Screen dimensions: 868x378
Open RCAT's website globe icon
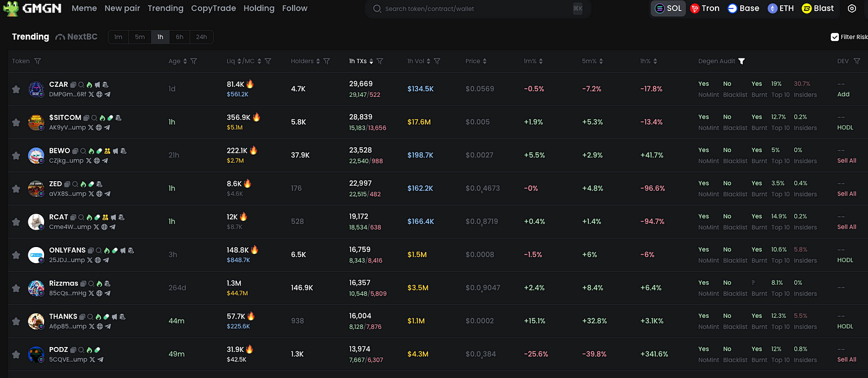coord(104,227)
